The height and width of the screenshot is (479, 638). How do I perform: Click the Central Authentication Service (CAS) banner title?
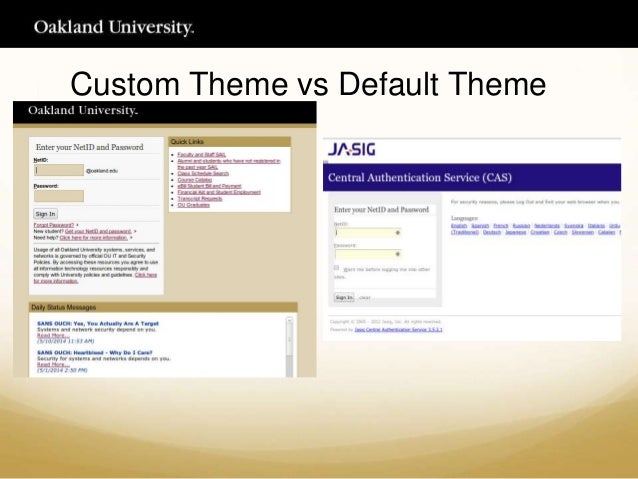tap(420, 177)
